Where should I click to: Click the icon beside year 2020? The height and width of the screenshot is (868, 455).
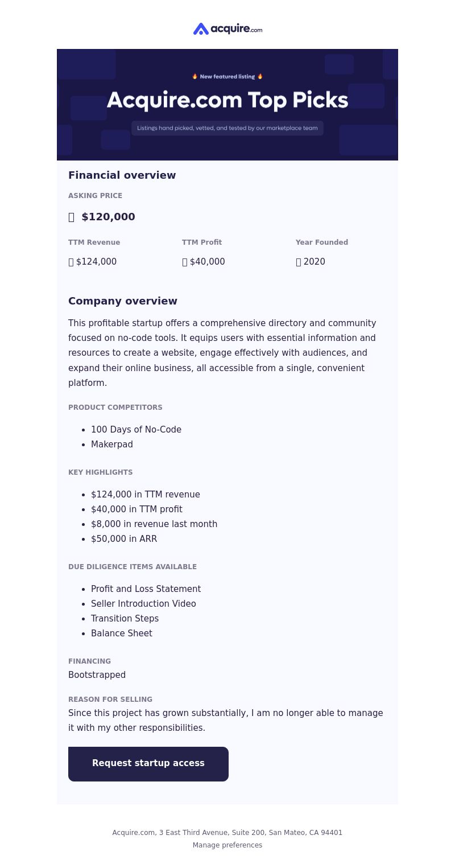[x=299, y=262]
